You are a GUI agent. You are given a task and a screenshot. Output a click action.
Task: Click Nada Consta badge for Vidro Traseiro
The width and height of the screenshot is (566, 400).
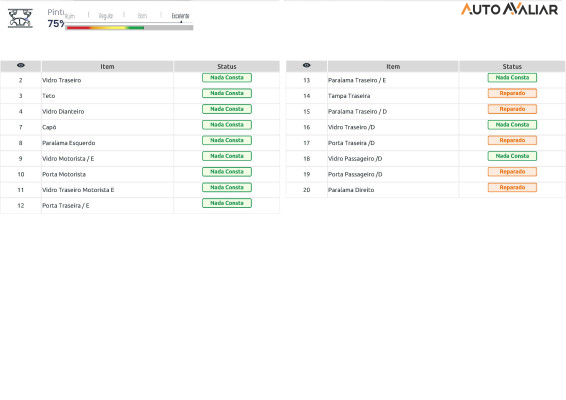pyautogui.click(x=227, y=78)
